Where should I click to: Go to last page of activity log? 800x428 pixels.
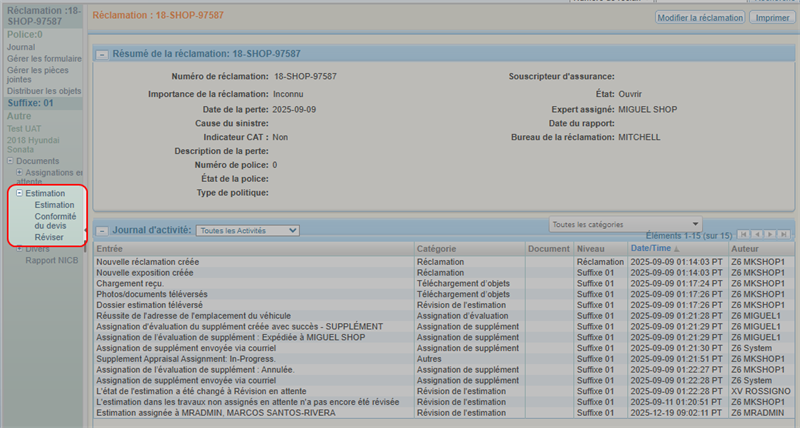[x=783, y=234]
